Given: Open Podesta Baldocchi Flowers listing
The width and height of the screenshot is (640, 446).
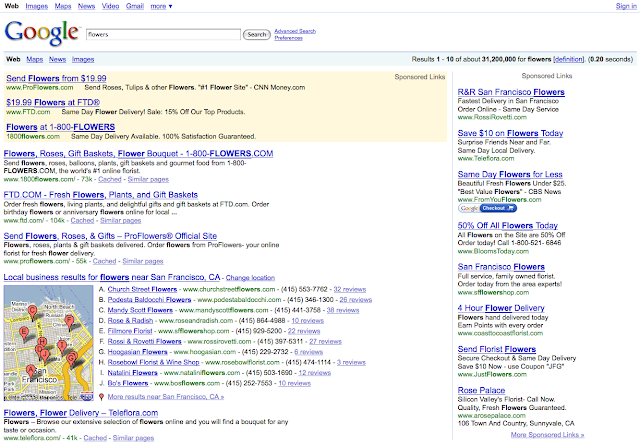Looking at the screenshot, I should pyautogui.click(x=149, y=300).
